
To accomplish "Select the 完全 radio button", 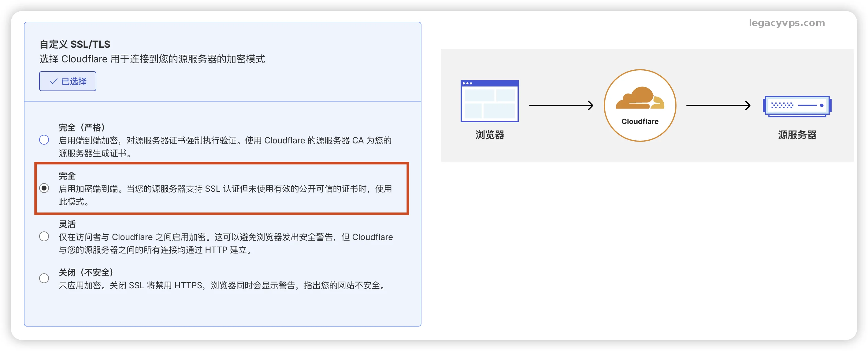I will coord(44,188).
